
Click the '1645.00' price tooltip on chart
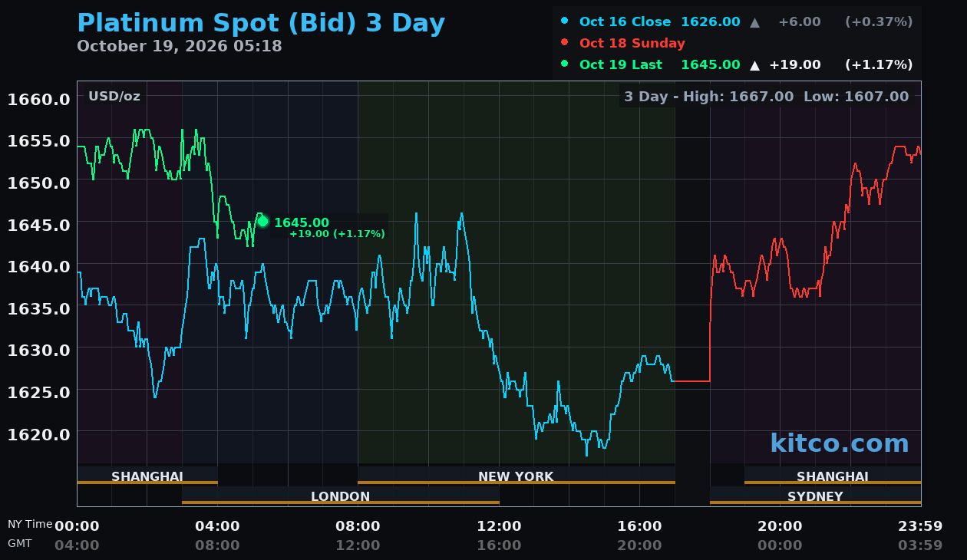click(302, 223)
